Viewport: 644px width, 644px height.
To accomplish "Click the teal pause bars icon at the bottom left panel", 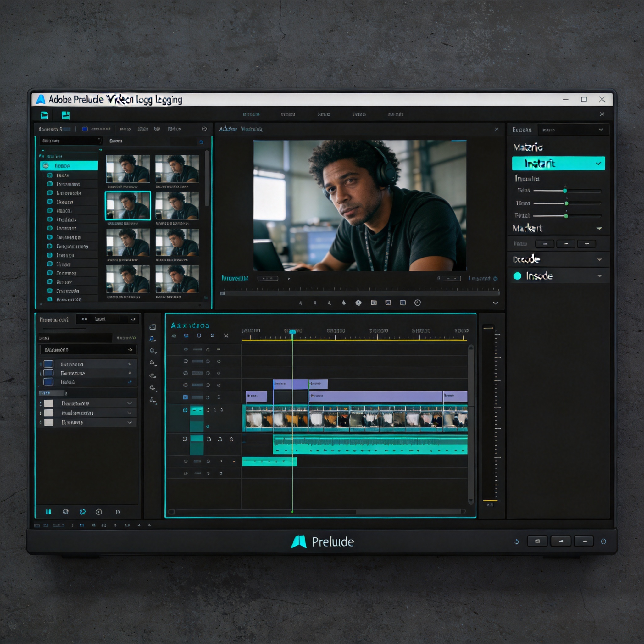I will pyautogui.click(x=48, y=512).
